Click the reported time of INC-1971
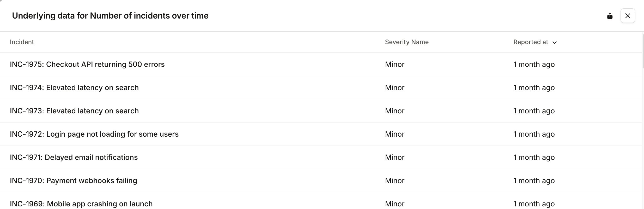Screen dimensions: 644x209 click(x=534, y=157)
